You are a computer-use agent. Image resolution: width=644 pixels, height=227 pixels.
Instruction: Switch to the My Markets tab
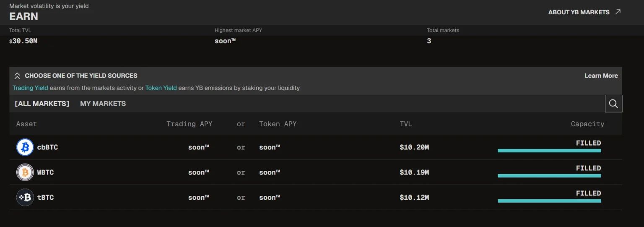(103, 104)
